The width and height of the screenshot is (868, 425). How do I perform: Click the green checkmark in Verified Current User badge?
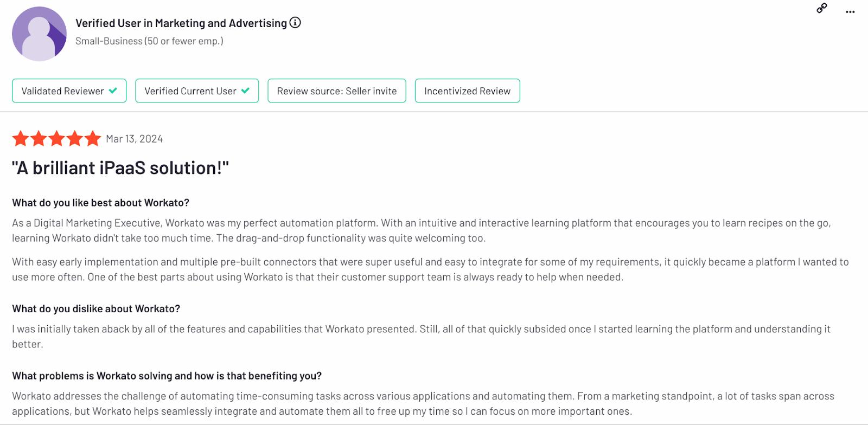point(245,91)
